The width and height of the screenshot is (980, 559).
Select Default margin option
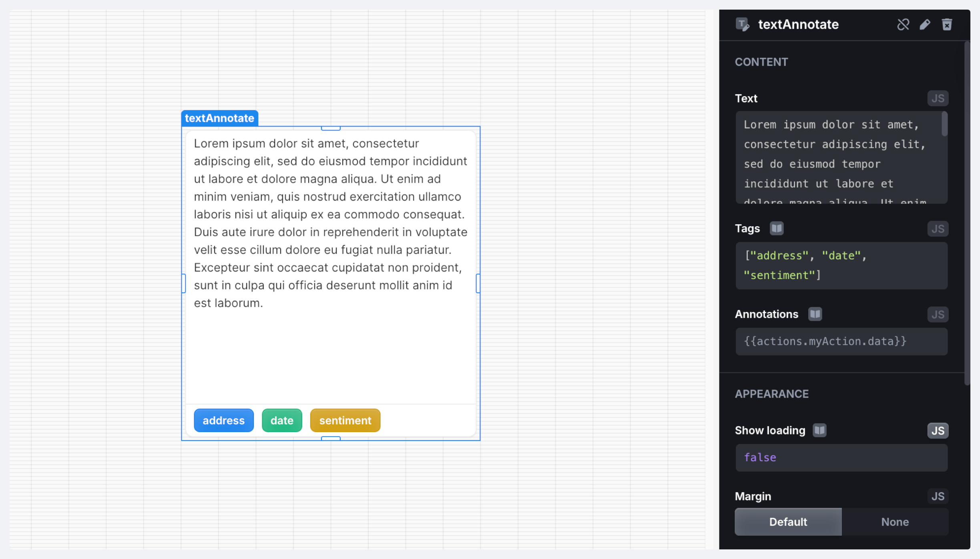tap(788, 522)
